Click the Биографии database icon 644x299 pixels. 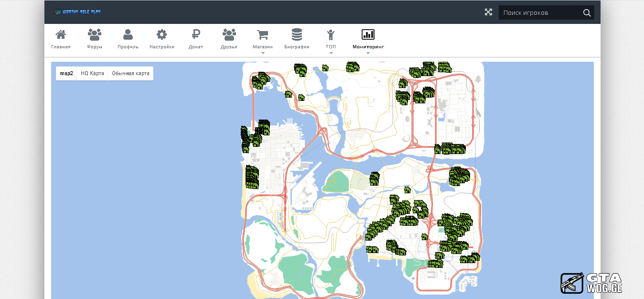[297, 34]
